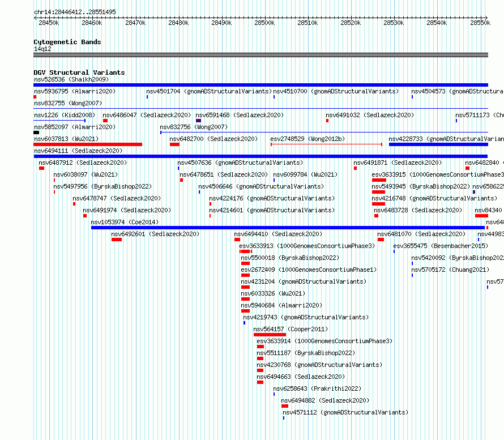Image resolution: width=504 pixels, height=440 pixels.
Task: Click the nsv6591468 (Sedlazeck2020) label
Action: click(240, 115)
